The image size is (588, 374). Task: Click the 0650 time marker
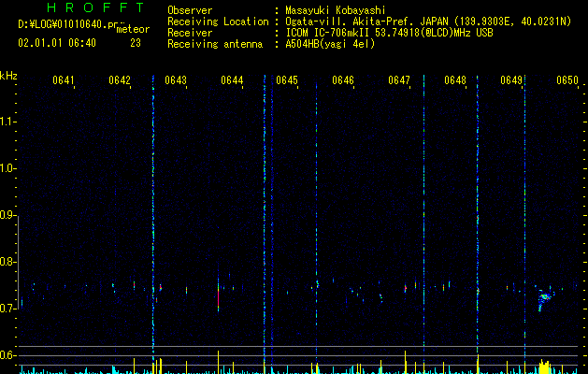click(x=567, y=80)
